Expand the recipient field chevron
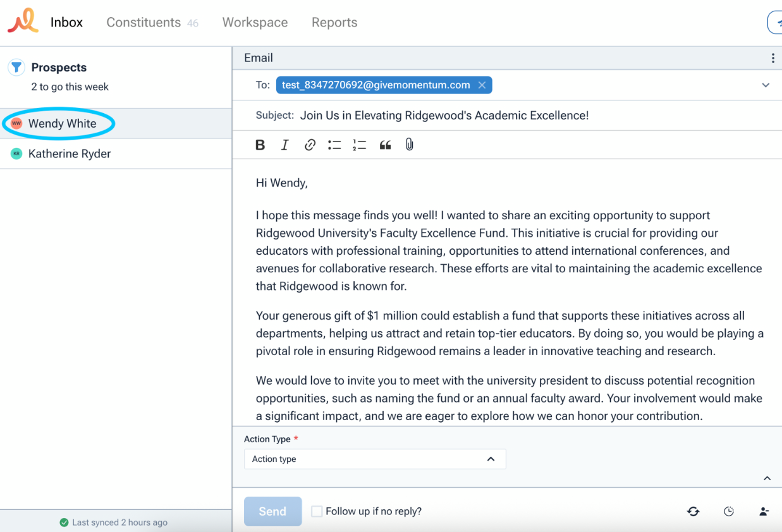The width and height of the screenshot is (782, 532). [x=766, y=85]
